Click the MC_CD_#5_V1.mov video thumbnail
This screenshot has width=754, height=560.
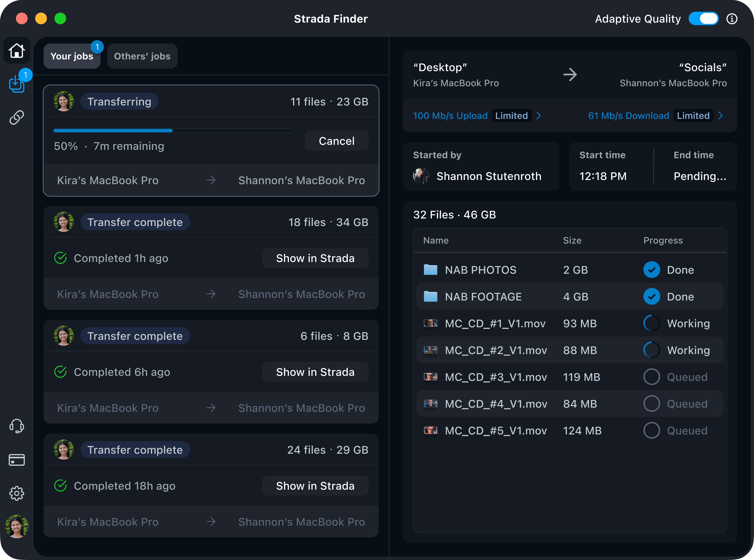[x=430, y=430]
